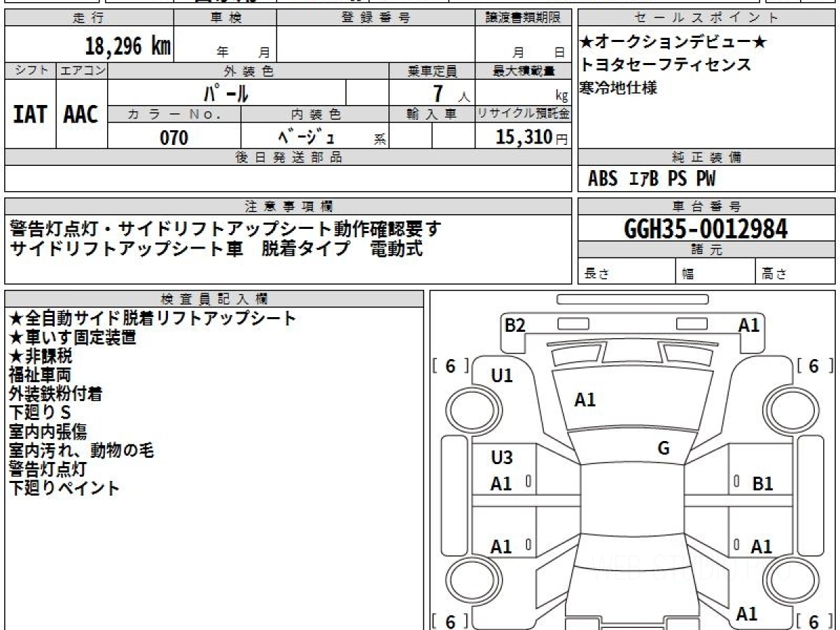Click the 乗車定員 header cell

coord(432,71)
